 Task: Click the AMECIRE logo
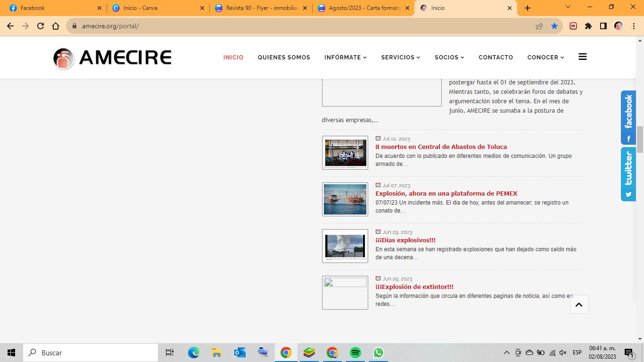(x=112, y=58)
